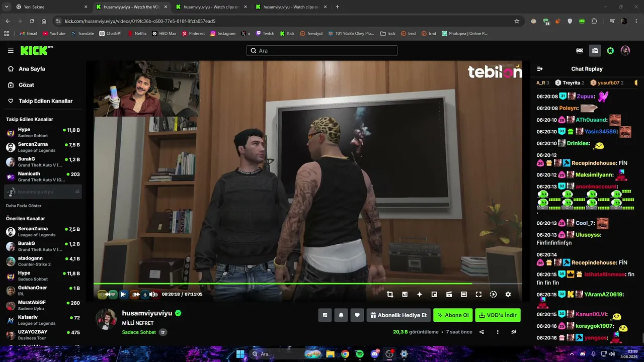
Task: Click the sparkle icon in player controls
Action: (420, 295)
